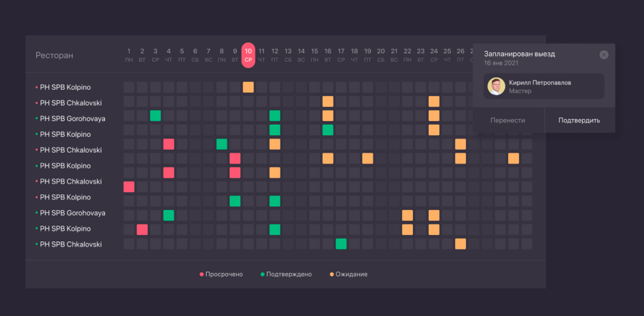Click day 17 СР in header
This screenshot has width=644, height=316.
(341, 55)
